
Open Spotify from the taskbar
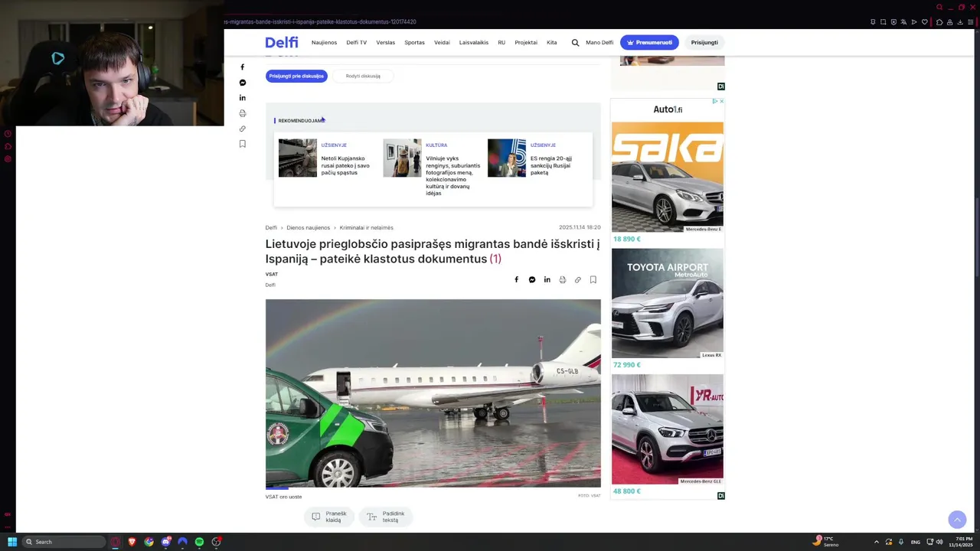click(x=199, y=542)
